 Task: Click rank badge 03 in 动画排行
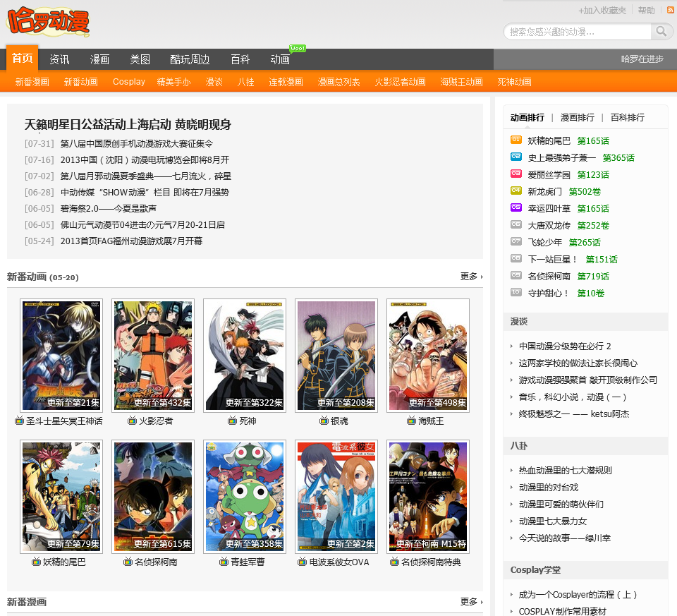pos(516,173)
